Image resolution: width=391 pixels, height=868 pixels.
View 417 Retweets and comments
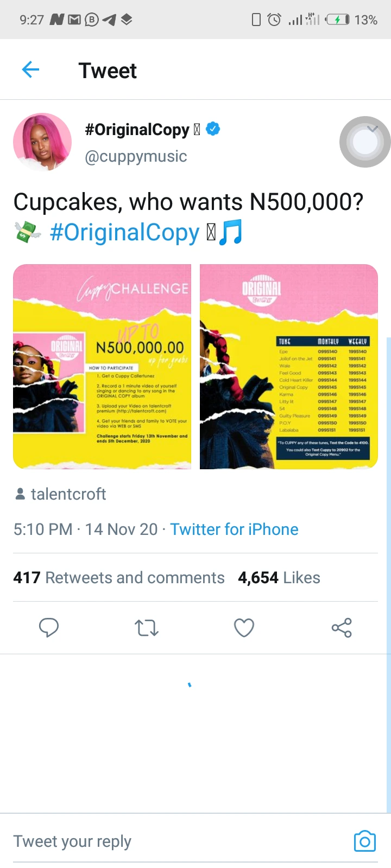pyautogui.click(x=119, y=578)
